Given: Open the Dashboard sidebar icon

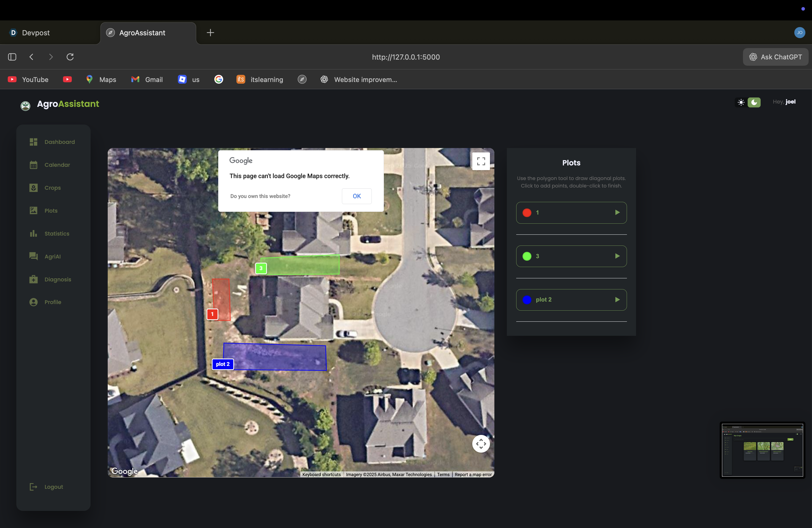Looking at the screenshot, I should [x=33, y=142].
